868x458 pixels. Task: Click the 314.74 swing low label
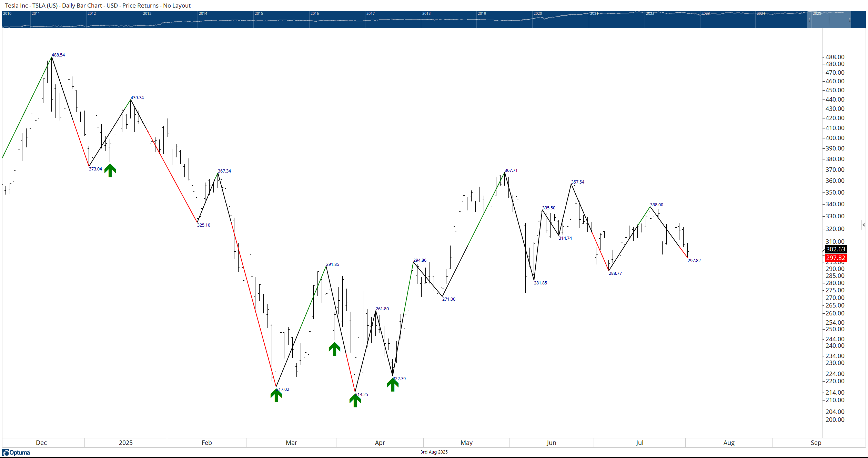click(x=565, y=238)
